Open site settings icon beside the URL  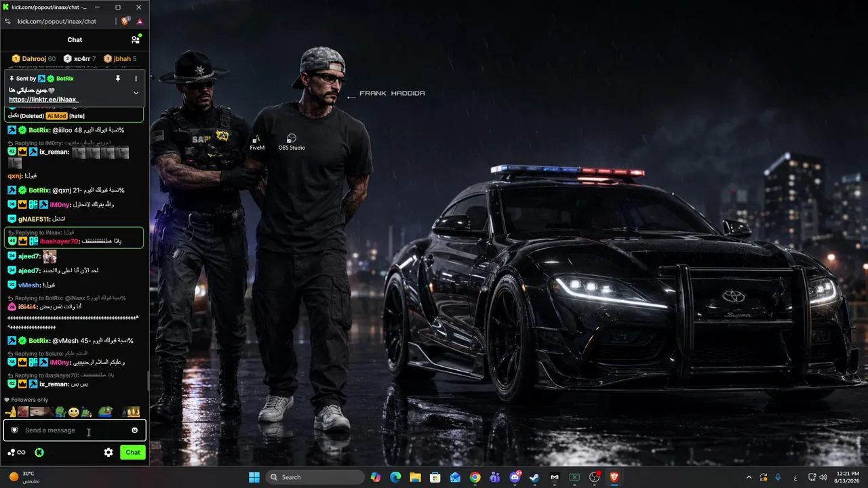(x=8, y=21)
